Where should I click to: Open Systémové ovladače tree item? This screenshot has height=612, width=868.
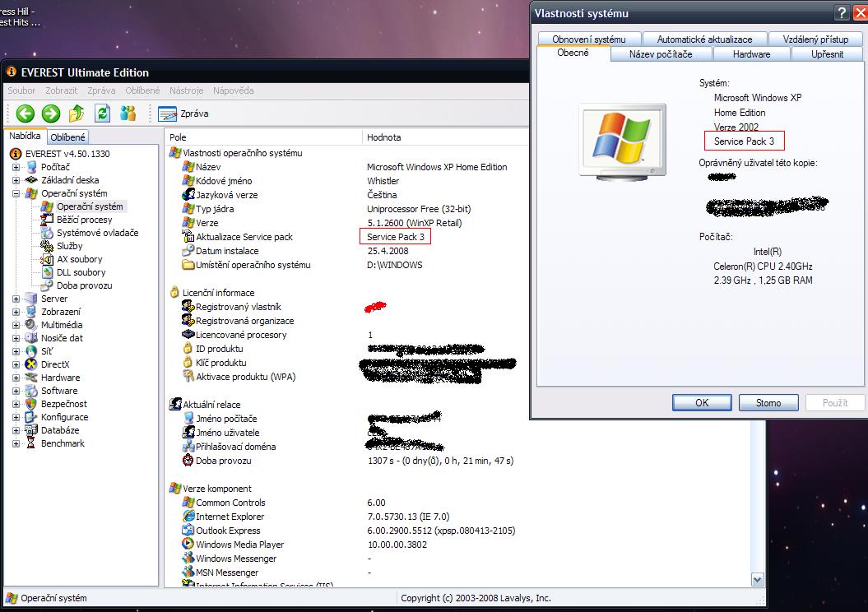[x=97, y=233]
